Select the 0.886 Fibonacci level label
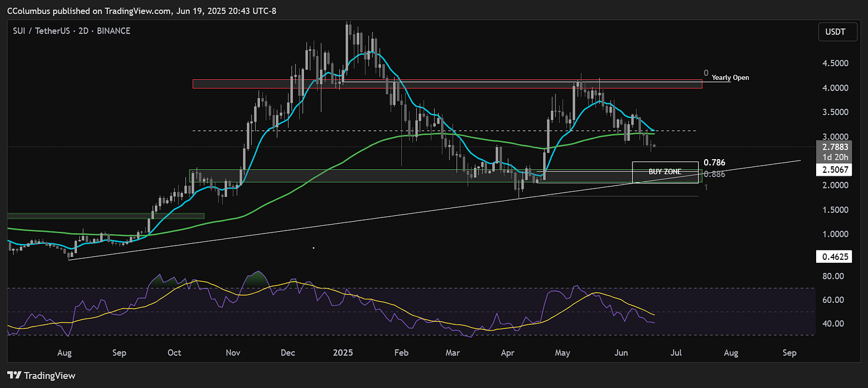The image size is (868, 388). coord(714,174)
